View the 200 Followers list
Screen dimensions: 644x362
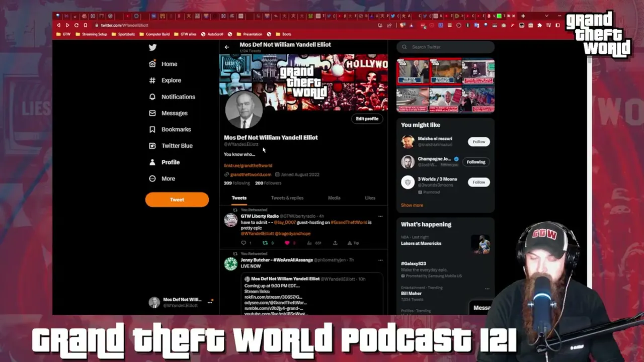tap(268, 183)
